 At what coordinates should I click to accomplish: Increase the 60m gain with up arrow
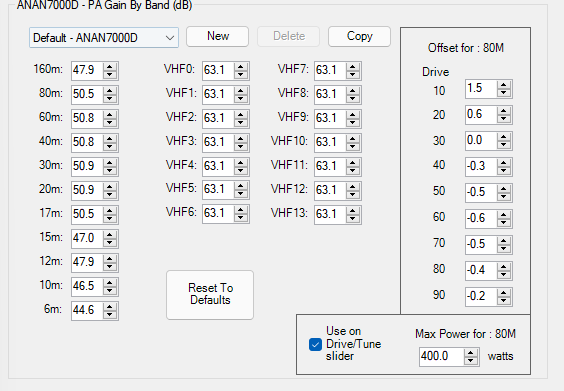(110, 114)
